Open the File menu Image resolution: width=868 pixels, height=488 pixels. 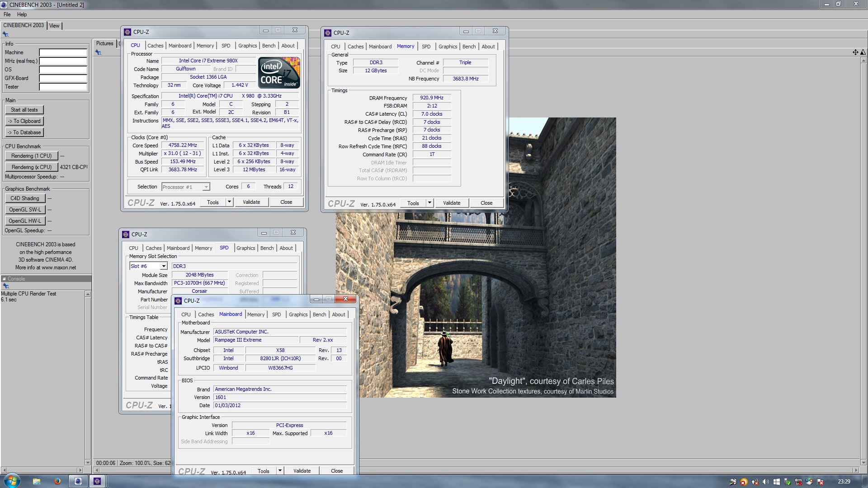(x=7, y=14)
